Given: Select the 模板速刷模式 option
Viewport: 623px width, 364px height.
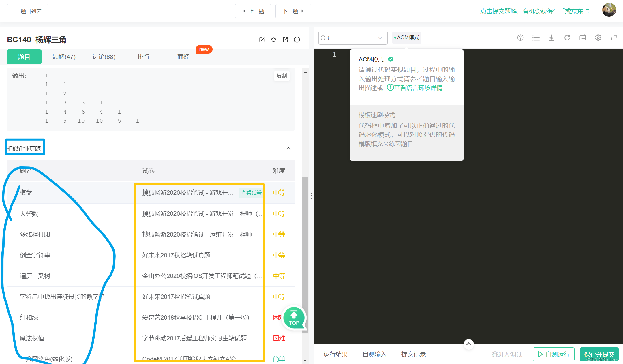Looking at the screenshot, I should click(x=406, y=133).
